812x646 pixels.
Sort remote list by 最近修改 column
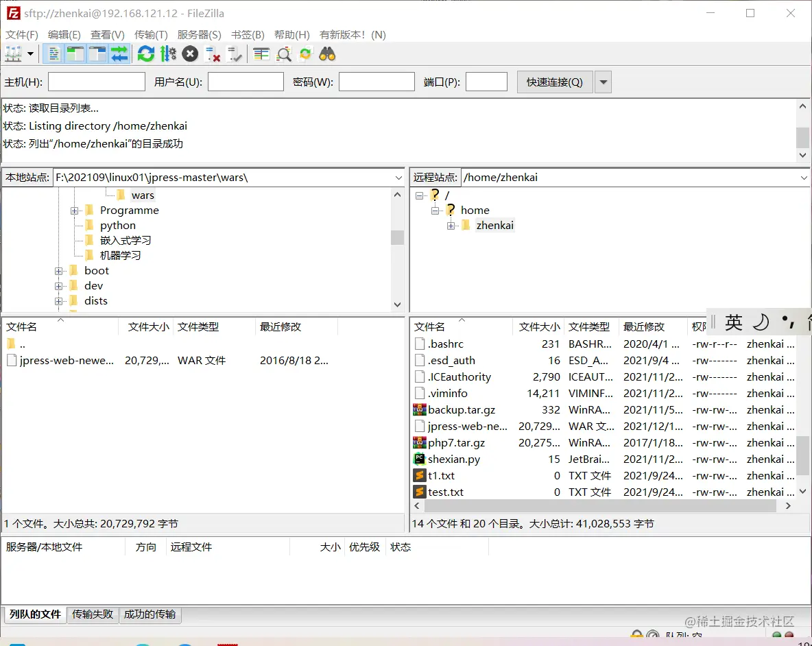(654, 326)
